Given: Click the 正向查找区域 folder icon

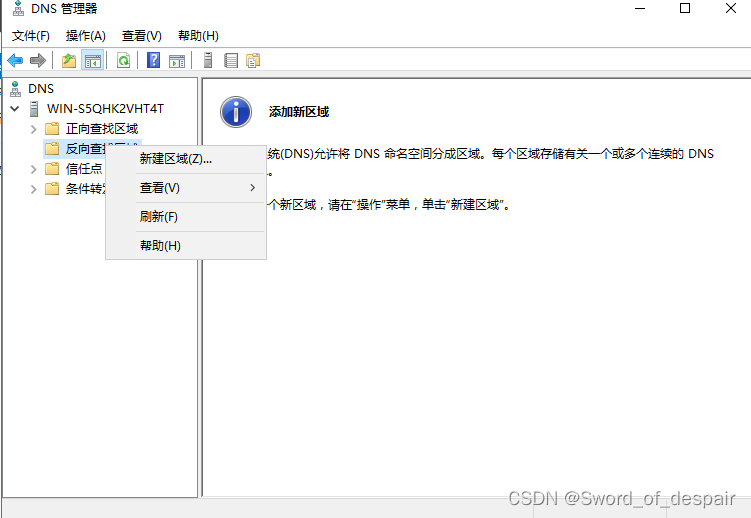Looking at the screenshot, I should (x=52, y=128).
